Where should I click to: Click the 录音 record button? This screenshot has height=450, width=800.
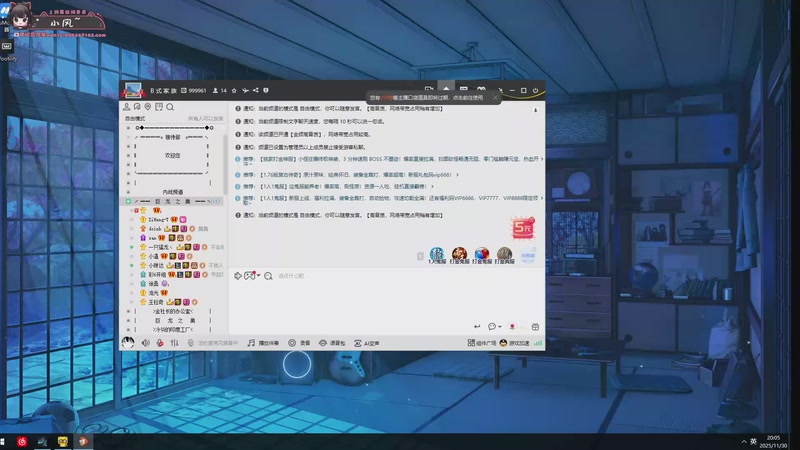coord(299,343)
